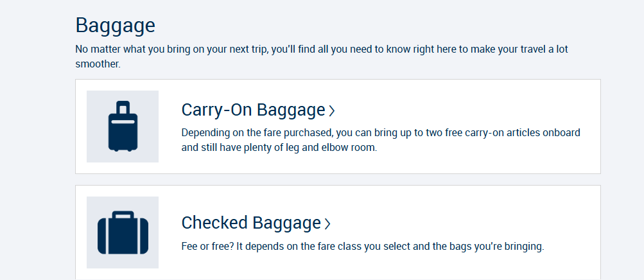Viewport: 644px width, 280px height.
Task: Click the word 'smoother' in the intro
Action: 97,64
